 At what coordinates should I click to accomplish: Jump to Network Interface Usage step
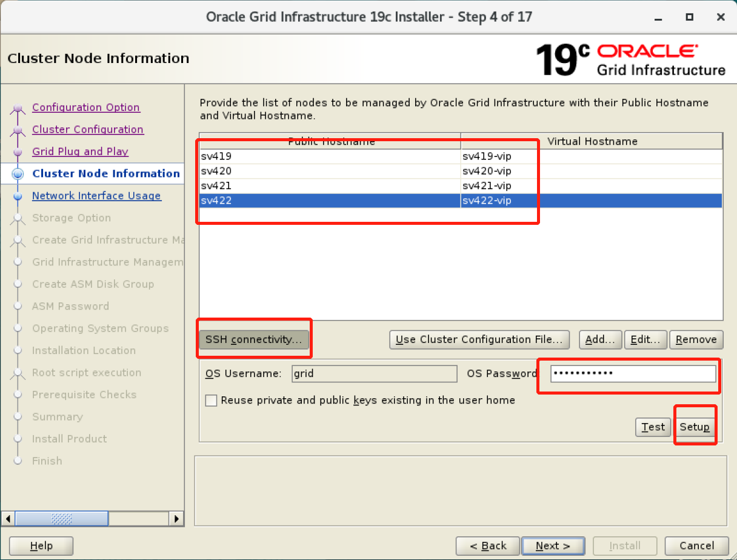point(96,196)
